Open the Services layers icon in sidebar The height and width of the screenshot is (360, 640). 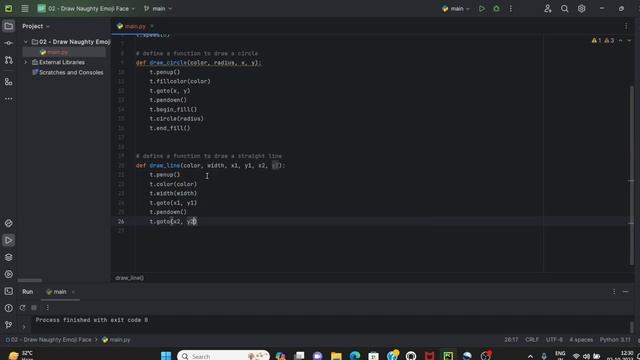(x=9, y=257)
